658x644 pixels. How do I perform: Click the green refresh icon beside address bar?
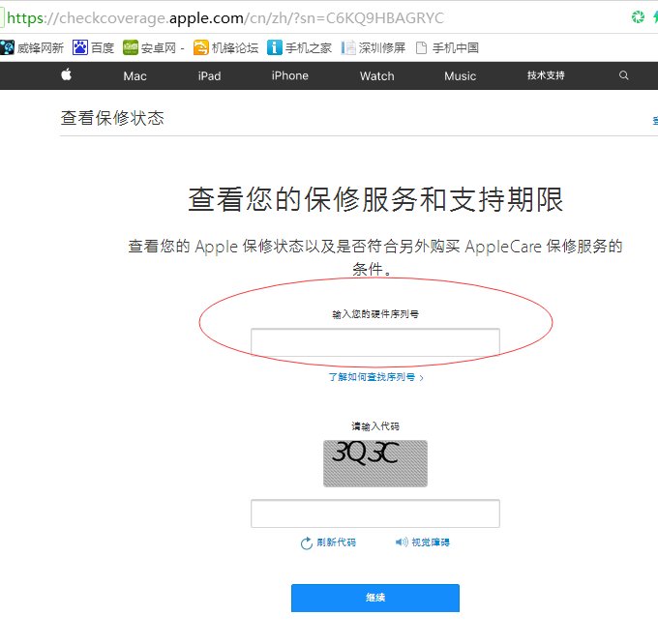(x=638, y=17)
